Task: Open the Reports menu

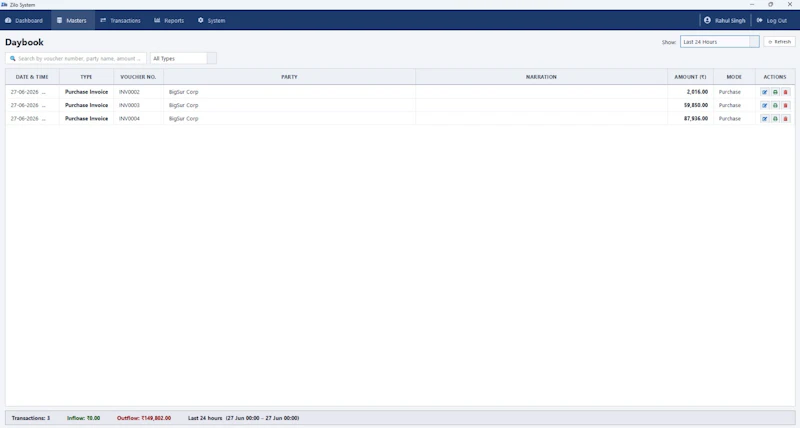Action: coord(169,20)
